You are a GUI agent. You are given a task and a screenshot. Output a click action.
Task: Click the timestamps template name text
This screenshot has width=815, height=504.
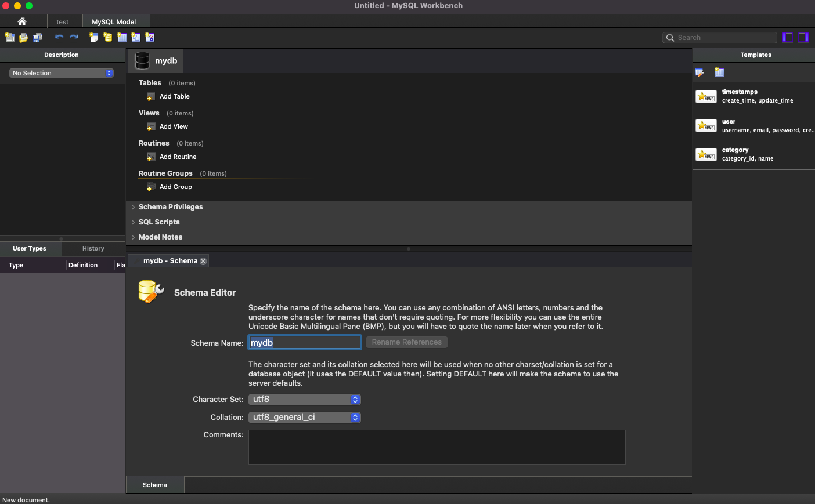click(740, 92)
